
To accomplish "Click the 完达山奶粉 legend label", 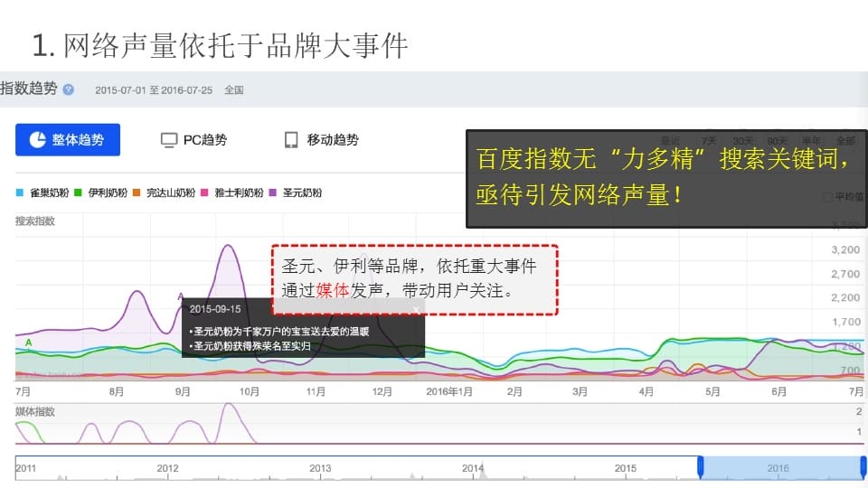I will [x=171, y=192].
